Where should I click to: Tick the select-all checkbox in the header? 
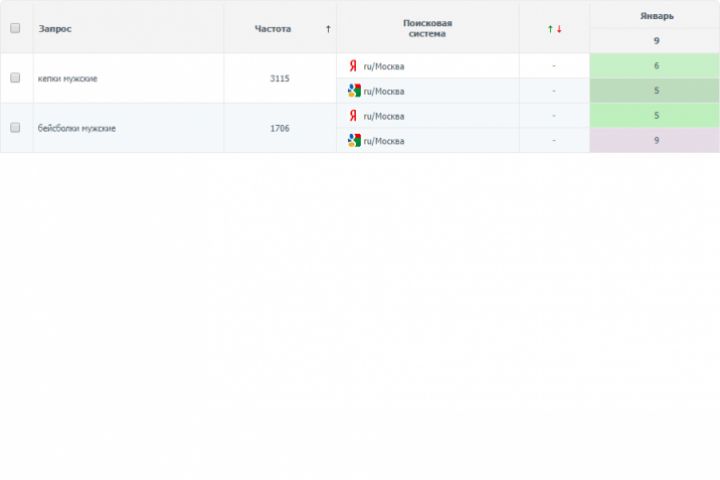(15, 28)
